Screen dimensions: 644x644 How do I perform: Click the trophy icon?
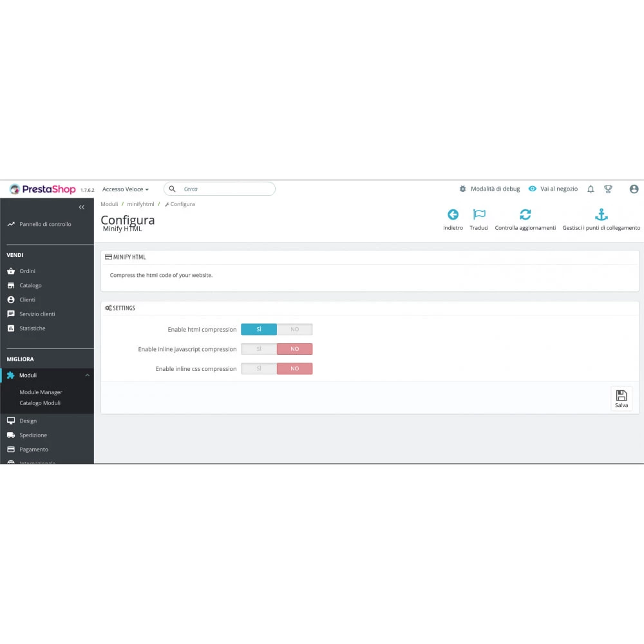pyautogui.click(x=609, y=189)
